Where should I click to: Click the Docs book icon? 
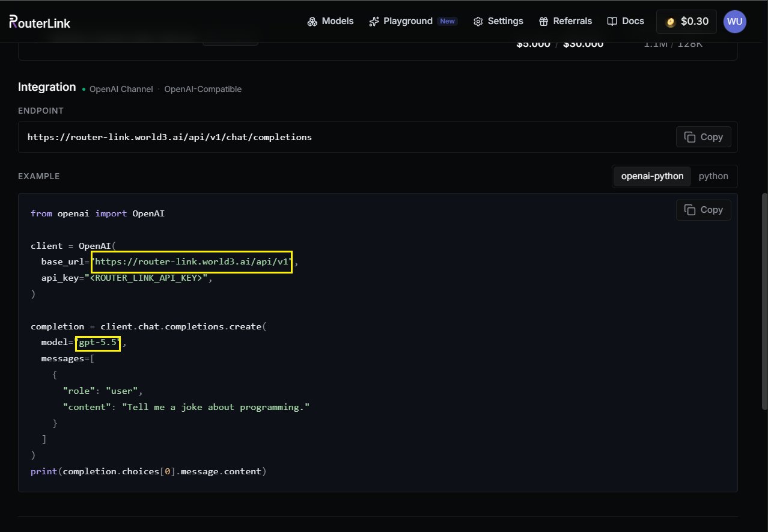tap(612, 22)
